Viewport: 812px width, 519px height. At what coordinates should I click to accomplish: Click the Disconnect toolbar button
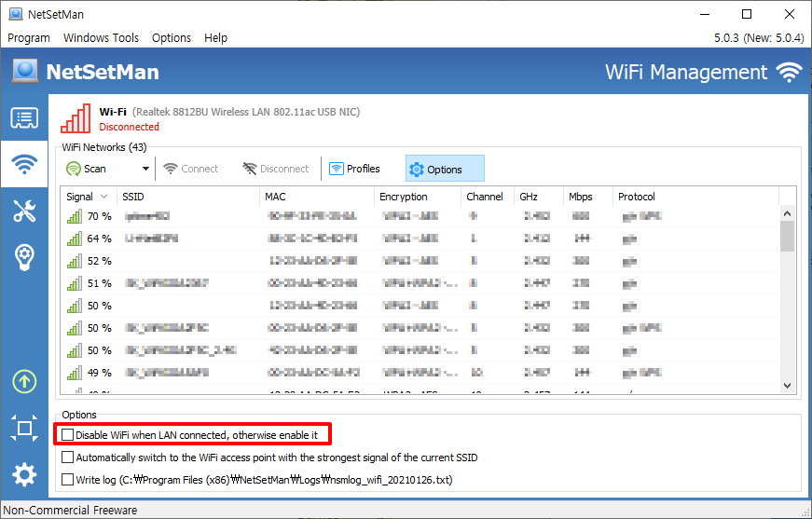276,169
